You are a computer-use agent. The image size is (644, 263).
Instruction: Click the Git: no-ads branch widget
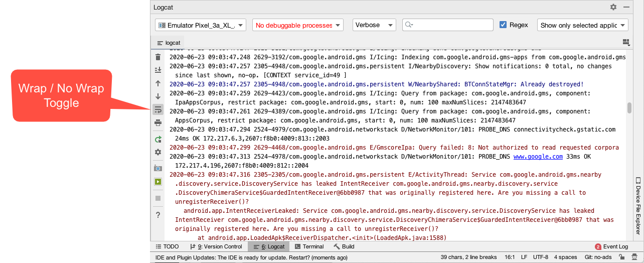coord(599,257)
